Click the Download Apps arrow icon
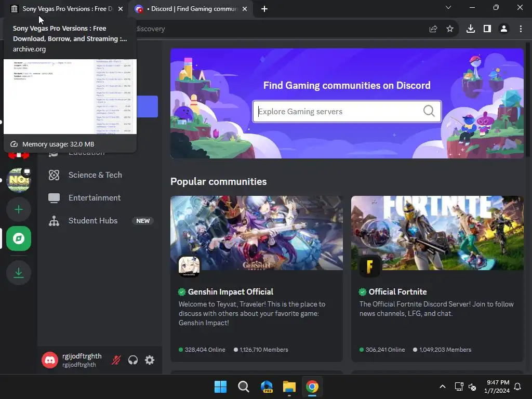The height and width of the screenshot is (399, 532). point(19,272)
